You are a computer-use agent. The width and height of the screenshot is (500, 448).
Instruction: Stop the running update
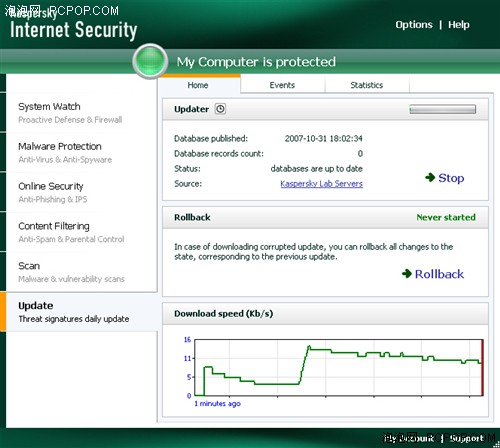(x=451, y=178)
